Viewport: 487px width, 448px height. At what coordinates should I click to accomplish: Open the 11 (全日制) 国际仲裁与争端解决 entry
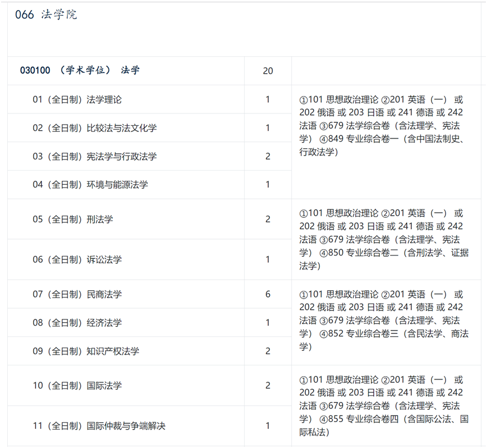(99, 426)
